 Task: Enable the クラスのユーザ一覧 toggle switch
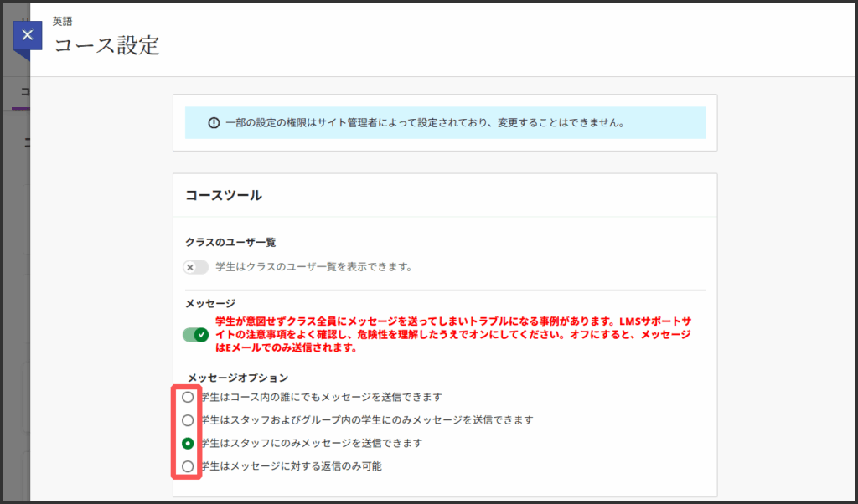point(195,267)
